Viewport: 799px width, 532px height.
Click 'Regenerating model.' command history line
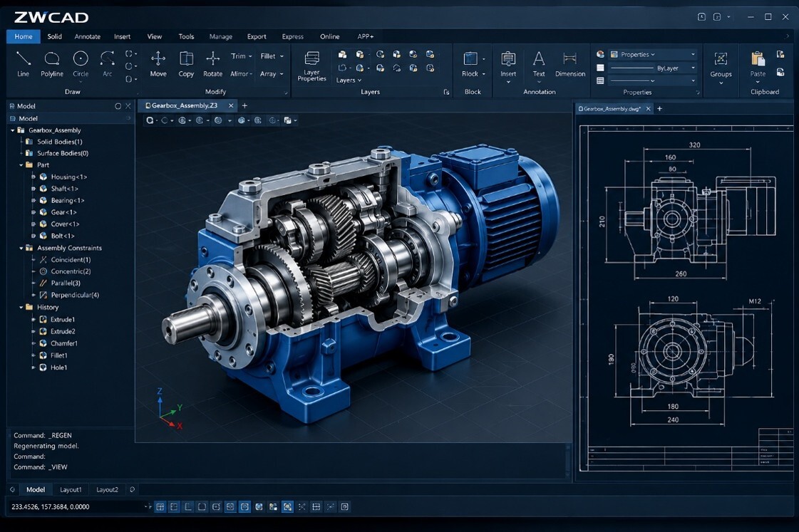46,446
